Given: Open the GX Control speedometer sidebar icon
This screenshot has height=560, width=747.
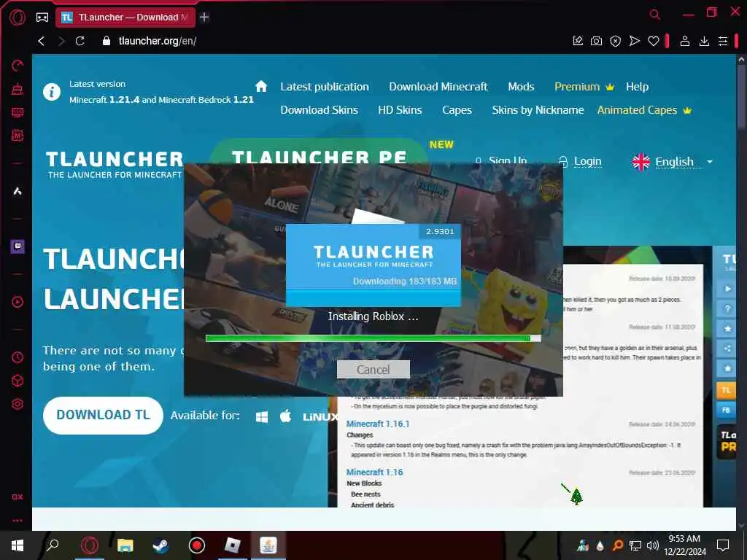Looking at the screenshot, I should tap(18, 66).
